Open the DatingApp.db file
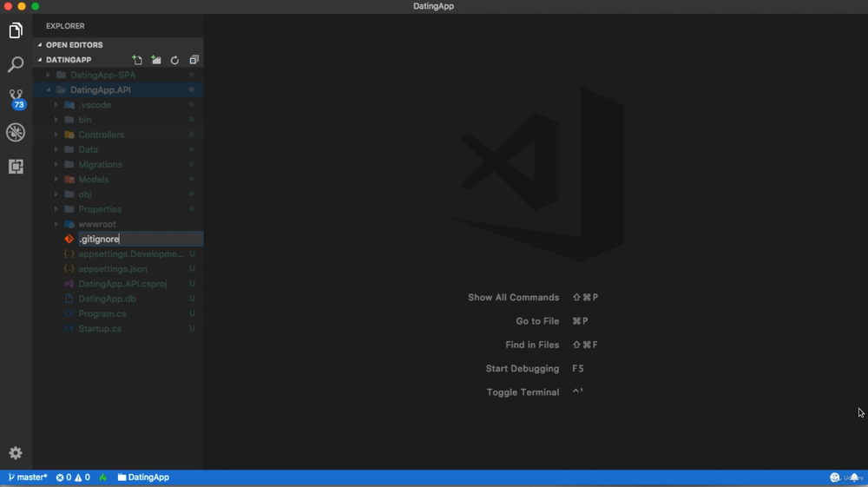Viewport: 868px width, 487px height. [118, 299]
